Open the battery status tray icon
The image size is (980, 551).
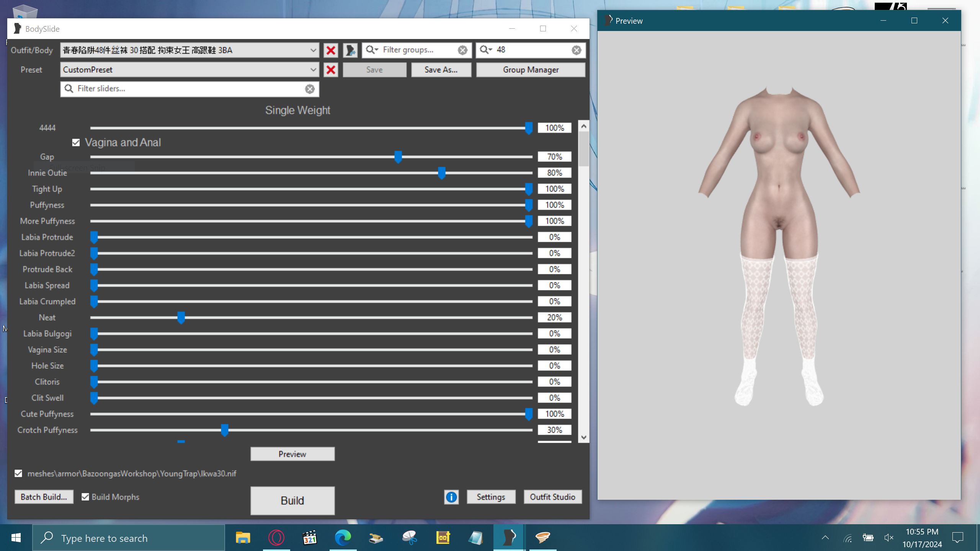coord(868,538)
